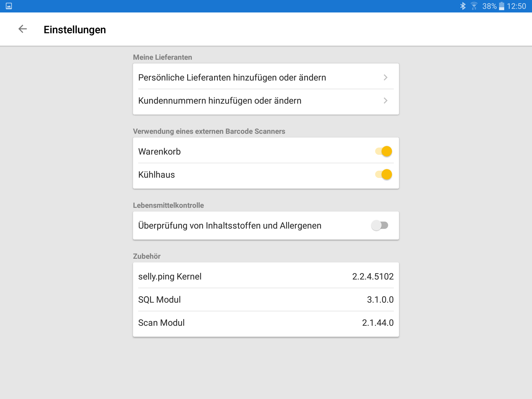532x399 pixels.
Task: Open chevron next to Kundennummern
Action: [385, 101]
